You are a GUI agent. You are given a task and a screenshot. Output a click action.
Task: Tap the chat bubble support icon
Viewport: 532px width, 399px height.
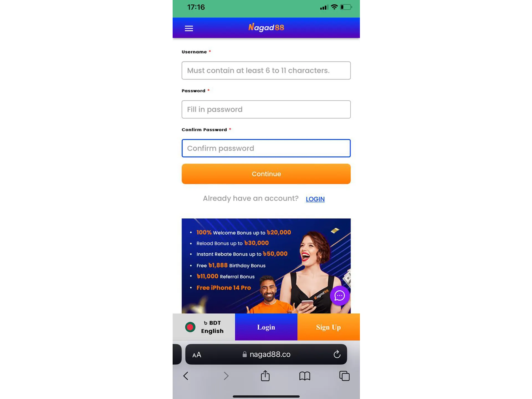coord(339,295)
